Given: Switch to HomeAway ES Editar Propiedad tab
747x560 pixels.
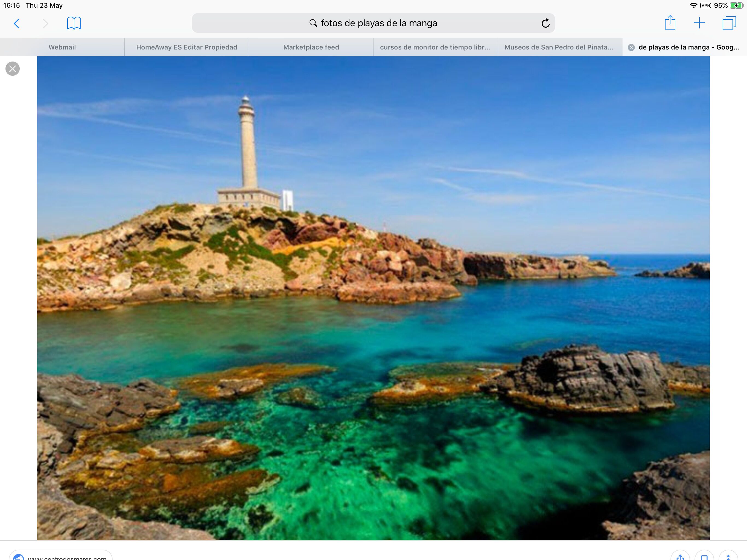Looking at the screenshot, I should pyautogui.click(x=186, y=47).
